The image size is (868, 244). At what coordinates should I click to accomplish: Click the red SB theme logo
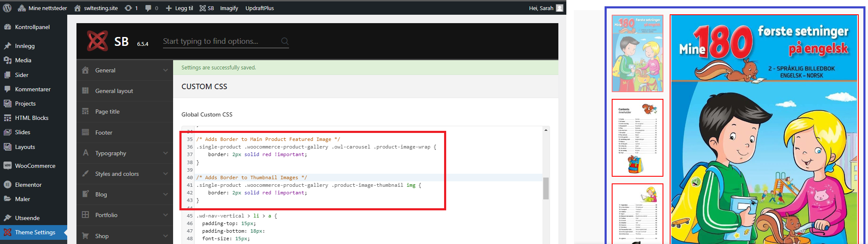point(97,41)
